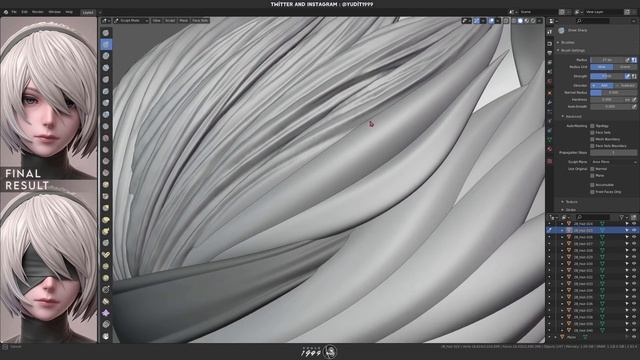This screenshot has height=360, width=640.
Task: Toggle Use Original Normal checkbox
Action: pyautogui.click(x=592, y=169)
